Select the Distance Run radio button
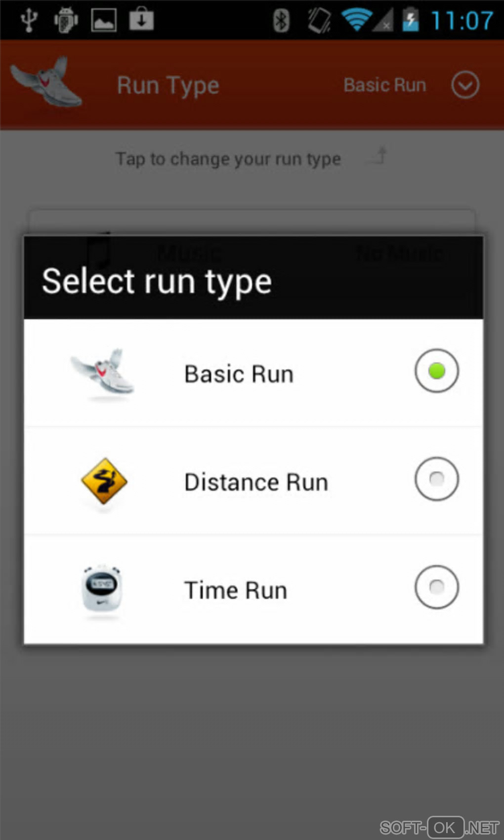The width and height of the screenshot is (504, 840). point(436,479)
